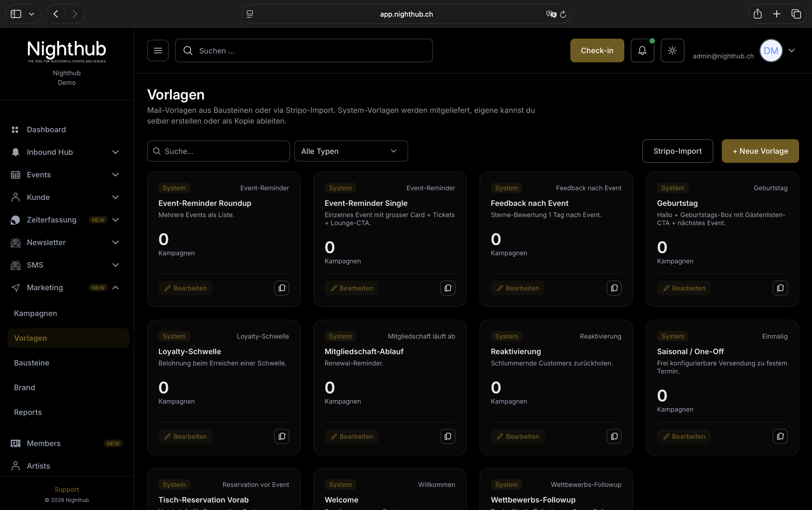Click the Tisch-Reservation Vorab title
This screenshot has height=510, width=812.
point(204,500)
